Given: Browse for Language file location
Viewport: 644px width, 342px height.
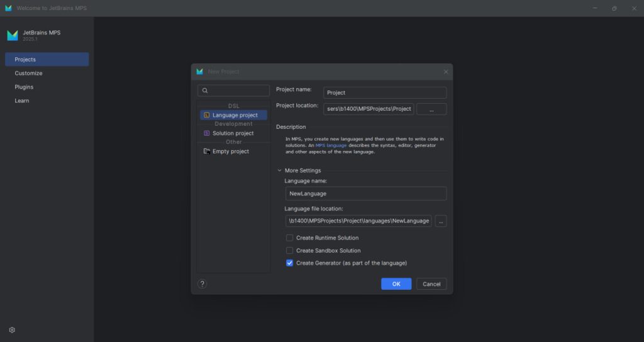Looking at the screenshot, I should 441,221.
